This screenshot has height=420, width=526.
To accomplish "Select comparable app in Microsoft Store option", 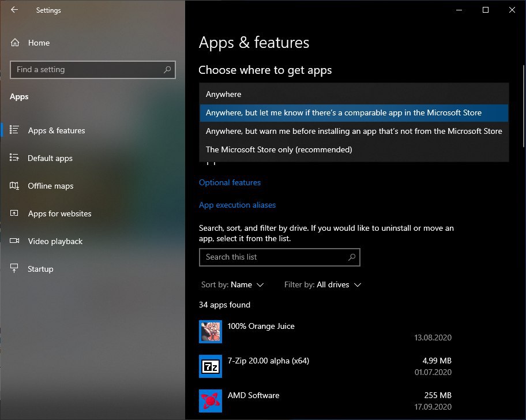I will tap(354, 112).
